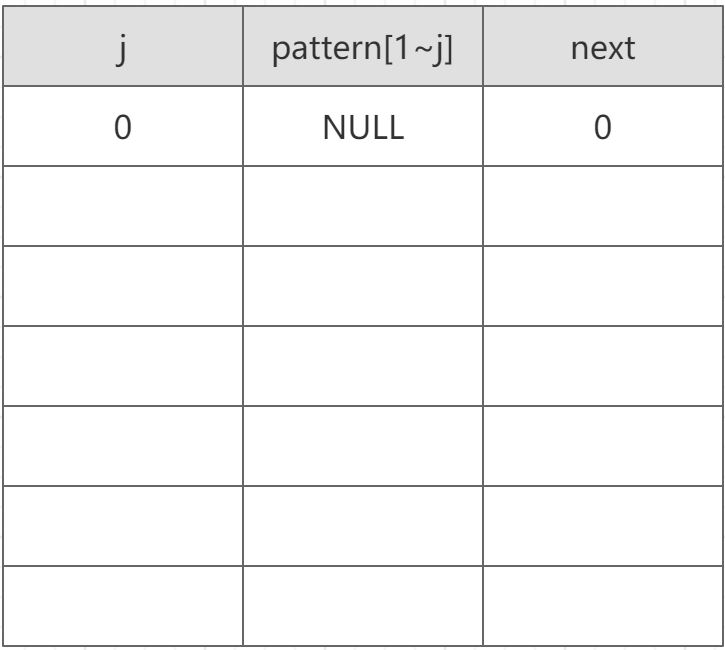The height and width of the screenshot is (650, 725).
Task: Select third empty cell in pattern column
Action: 363,366
